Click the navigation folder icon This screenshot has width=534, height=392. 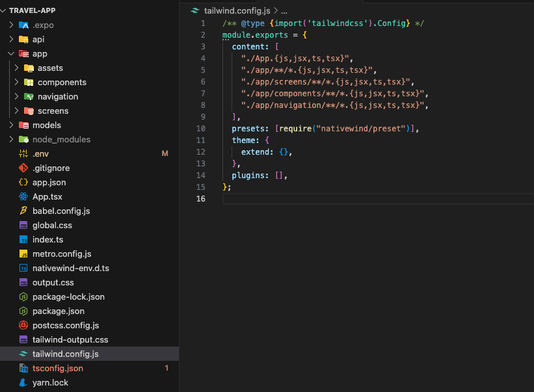[x=29, y=97]
